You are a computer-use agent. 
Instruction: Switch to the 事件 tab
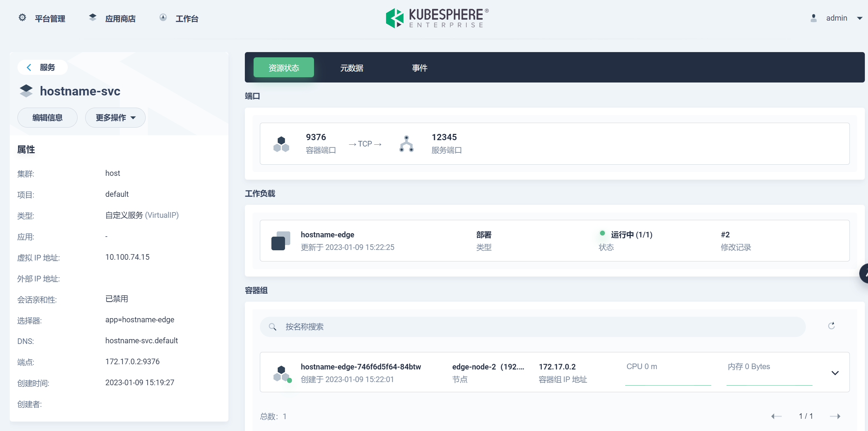pos(420,67)
